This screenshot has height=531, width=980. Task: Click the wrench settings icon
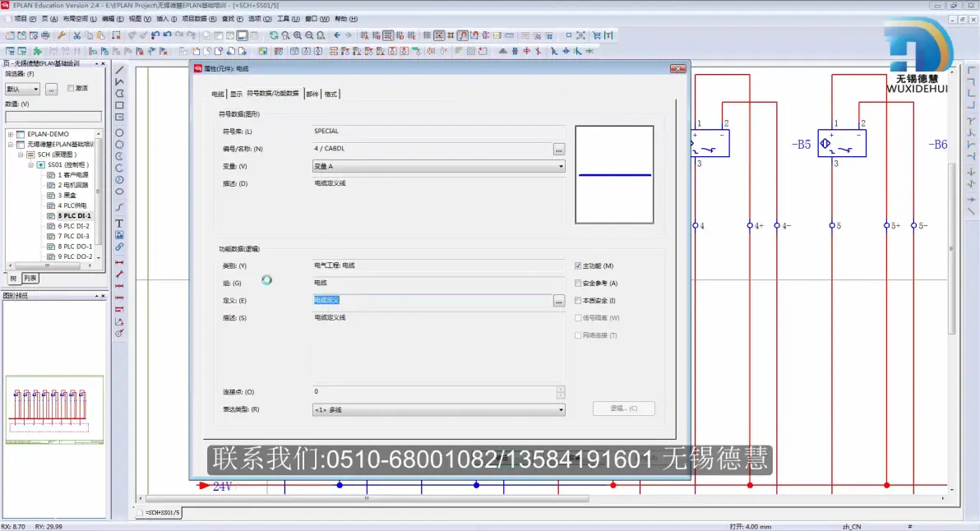pyautogui.click(x=61, y=35)
